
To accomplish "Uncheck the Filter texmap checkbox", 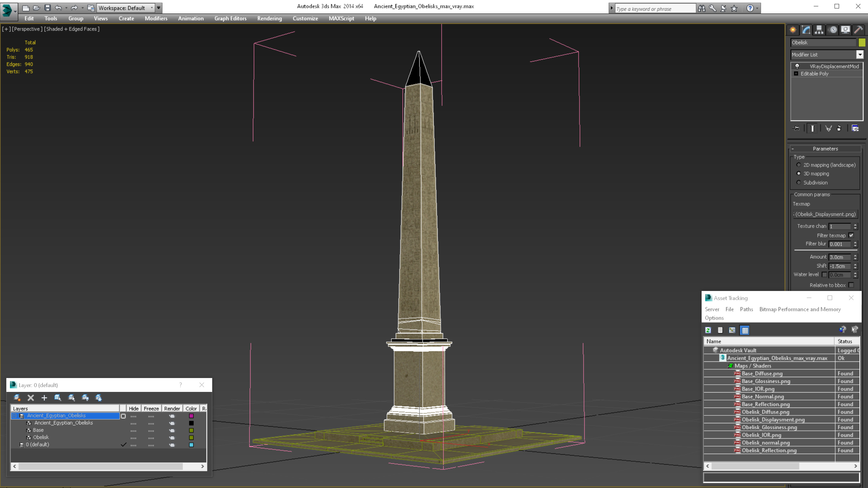I will click(851, 235).
